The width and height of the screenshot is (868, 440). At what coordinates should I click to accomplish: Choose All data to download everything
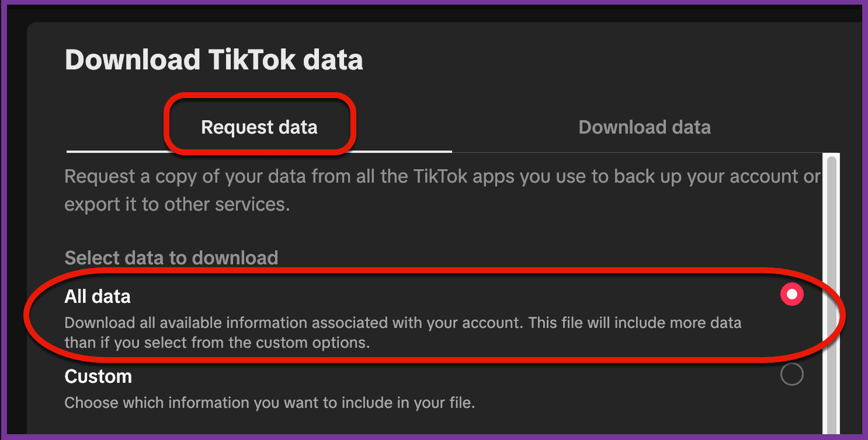(792, 295)
